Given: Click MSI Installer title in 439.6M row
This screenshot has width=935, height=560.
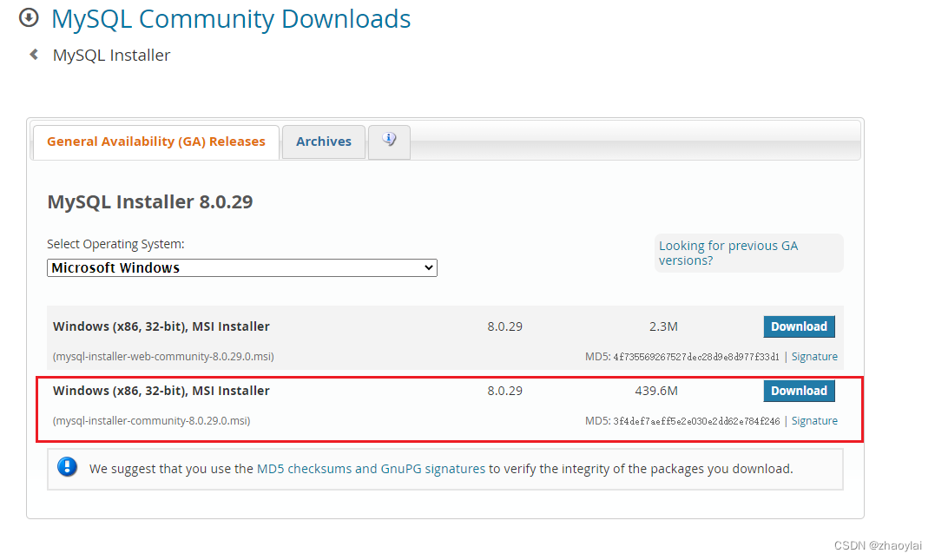Looking at the screenshot, I should tap(161, 392).
